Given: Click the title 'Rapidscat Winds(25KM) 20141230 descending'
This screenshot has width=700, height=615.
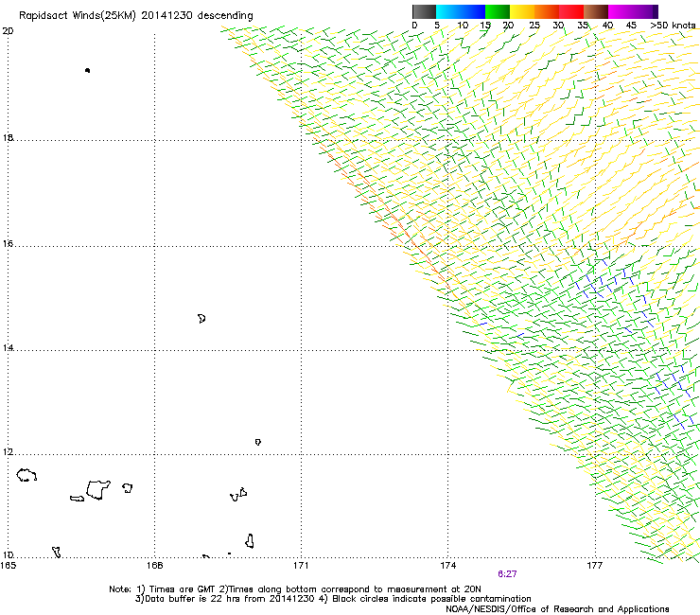Looking at the screenshot, I should click(x=135, y=16).
